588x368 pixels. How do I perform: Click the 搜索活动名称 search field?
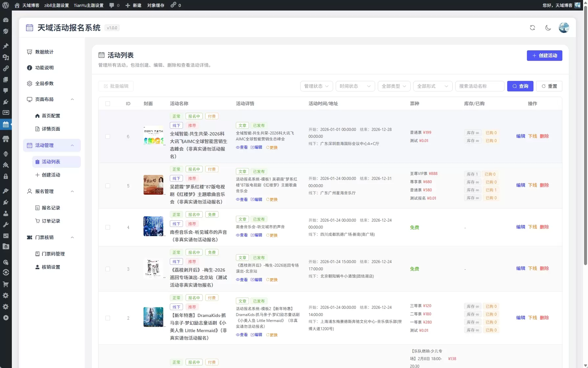coord(480,86)
